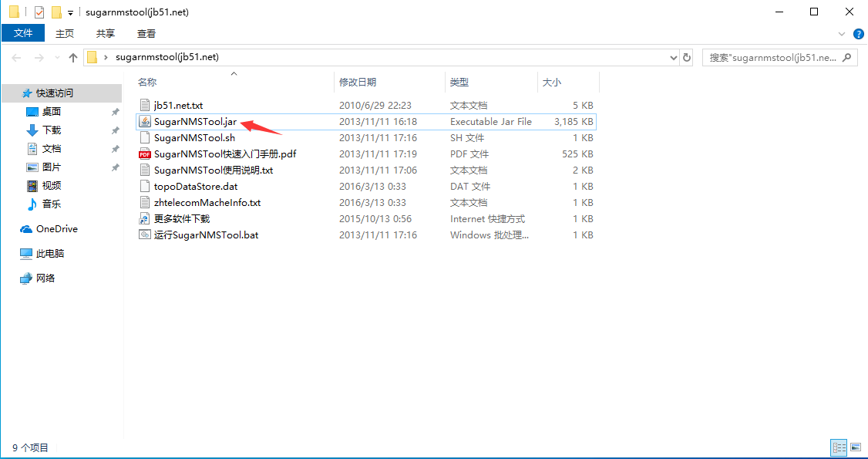Select 快速访问 in navigation pane
Viewport: 868px width, 459px height.
click(62, 93)
